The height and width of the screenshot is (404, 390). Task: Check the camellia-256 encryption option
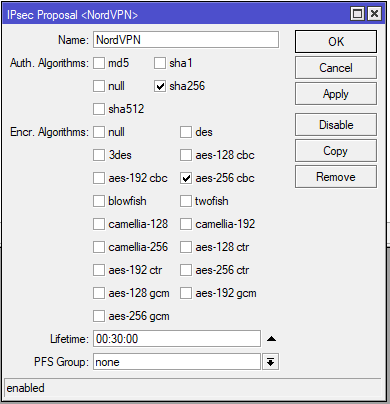point(99,247)
